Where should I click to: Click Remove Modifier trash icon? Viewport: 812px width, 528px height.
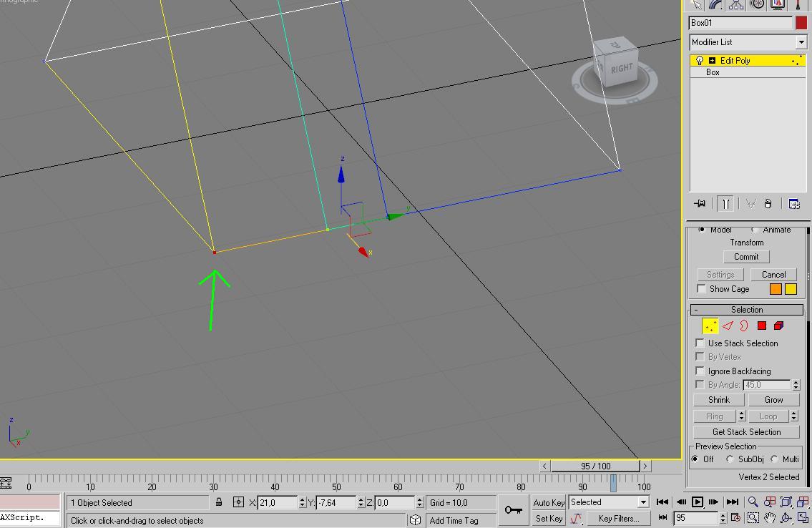[x=768, y=204]
